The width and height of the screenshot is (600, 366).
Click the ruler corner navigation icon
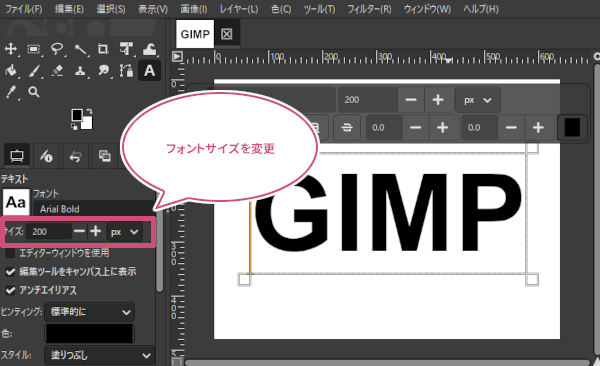pos(177,56)
